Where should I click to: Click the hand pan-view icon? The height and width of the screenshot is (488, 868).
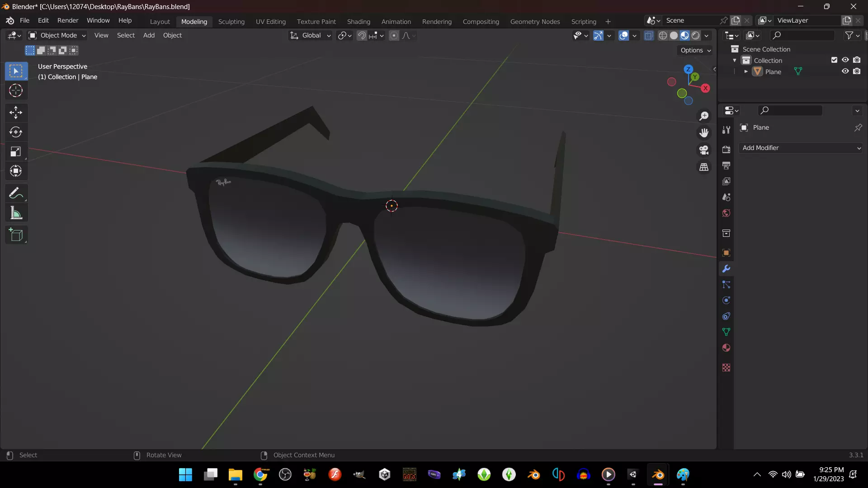tap(704, 133)
